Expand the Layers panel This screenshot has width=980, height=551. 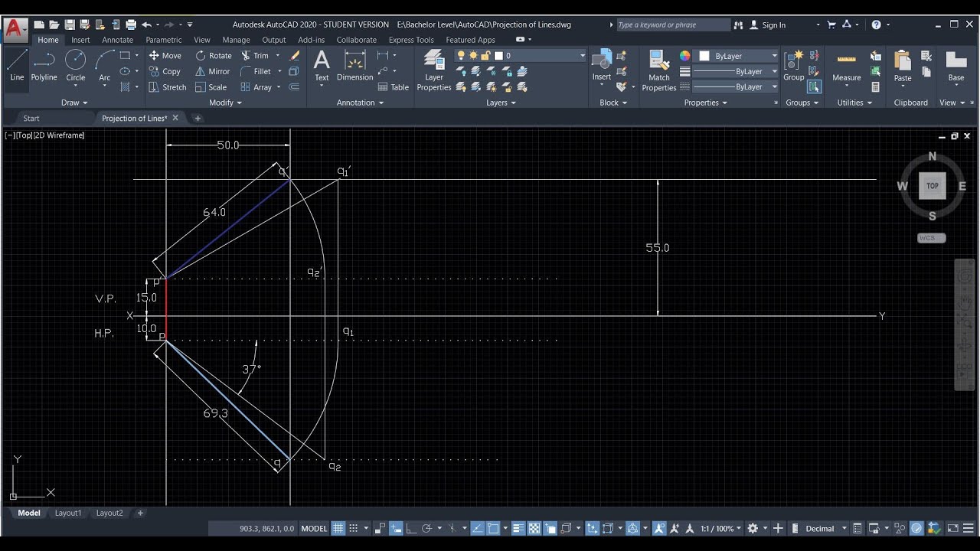point(501,103)
